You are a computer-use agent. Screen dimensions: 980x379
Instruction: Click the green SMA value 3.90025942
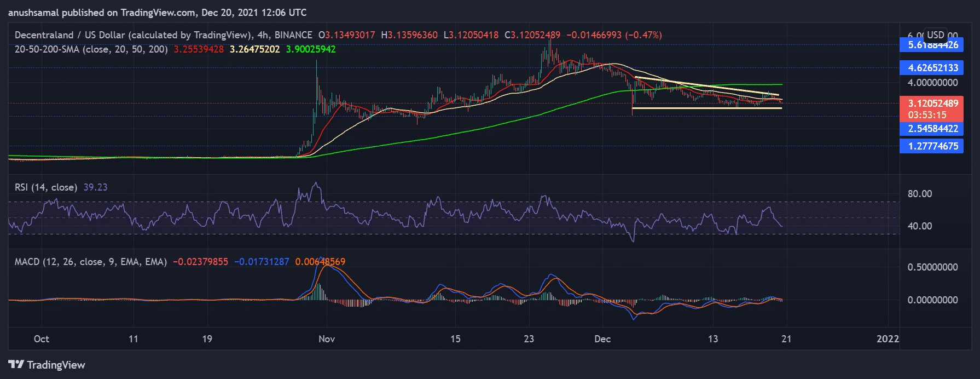coord(311,49)
